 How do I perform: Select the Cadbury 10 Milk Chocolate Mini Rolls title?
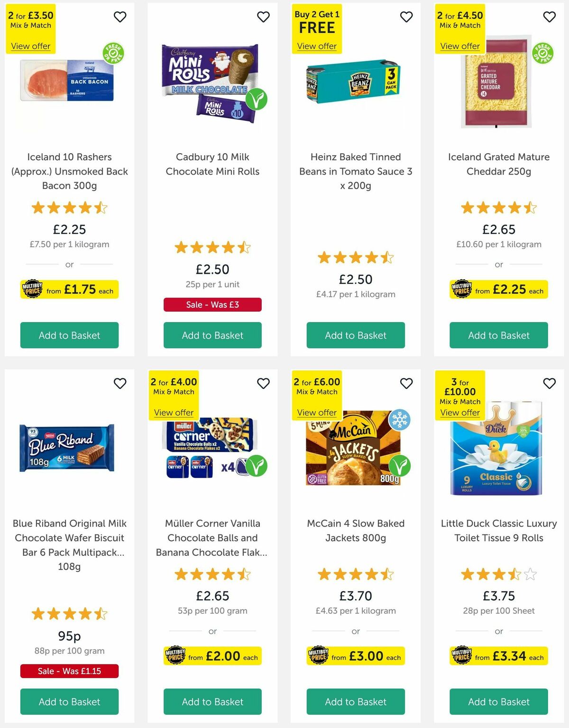click(212, 164)
